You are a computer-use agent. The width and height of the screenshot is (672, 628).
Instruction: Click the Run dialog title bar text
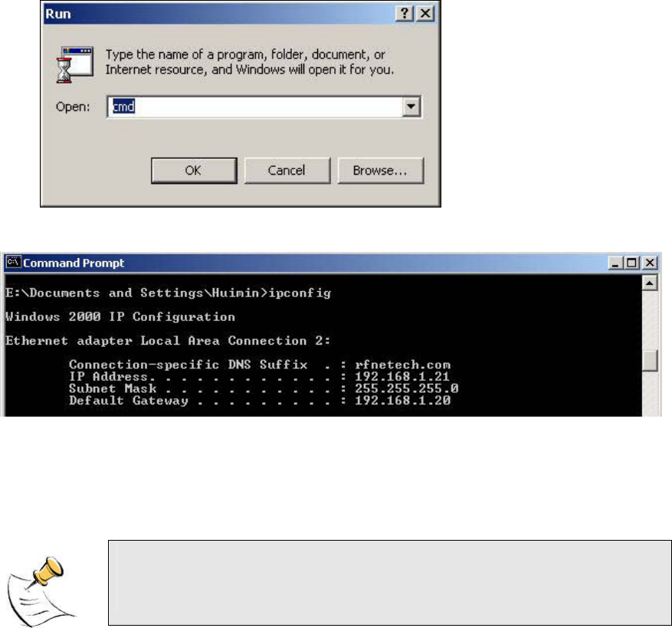58,14
